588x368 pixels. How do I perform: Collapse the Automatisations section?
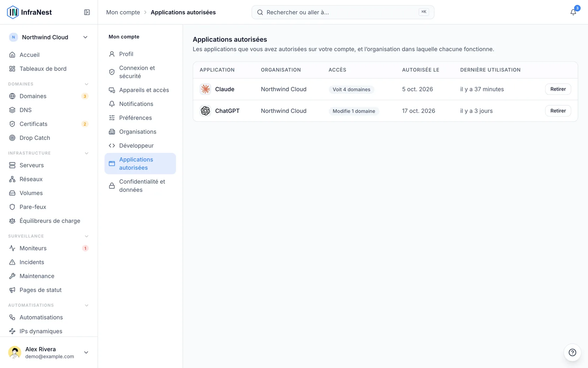[x=87, y=305]
